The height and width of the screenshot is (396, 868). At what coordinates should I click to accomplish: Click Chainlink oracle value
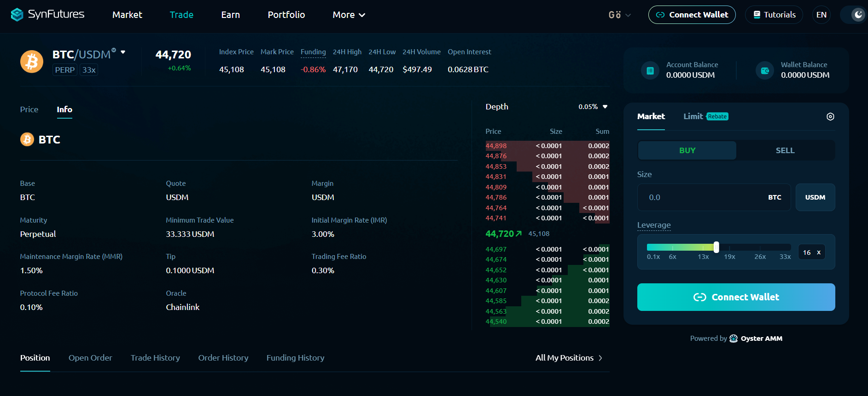click(183, 307)
